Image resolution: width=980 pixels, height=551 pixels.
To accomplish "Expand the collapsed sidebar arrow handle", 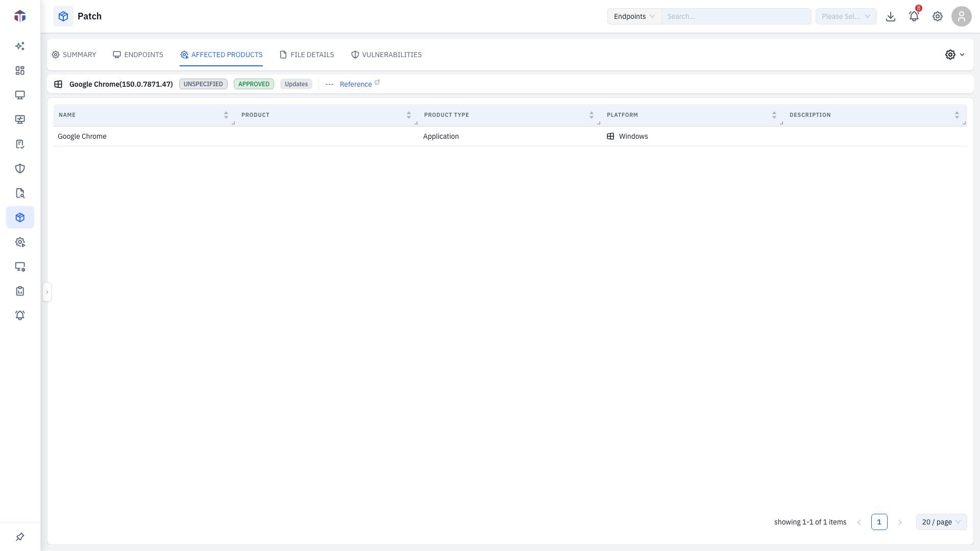I will 47,292.
